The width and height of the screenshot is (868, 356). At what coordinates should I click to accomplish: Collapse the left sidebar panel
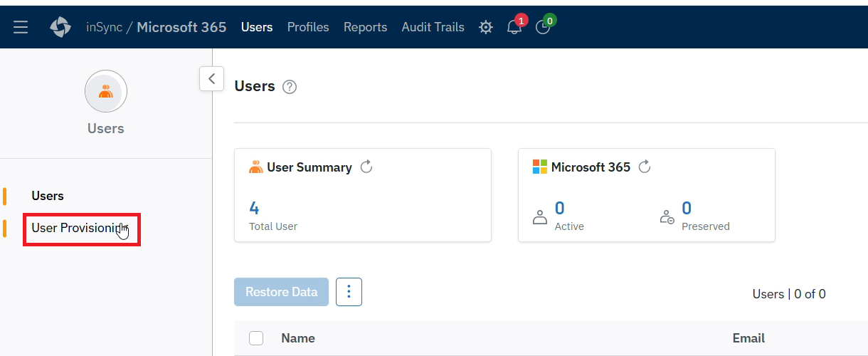[211, 78]
